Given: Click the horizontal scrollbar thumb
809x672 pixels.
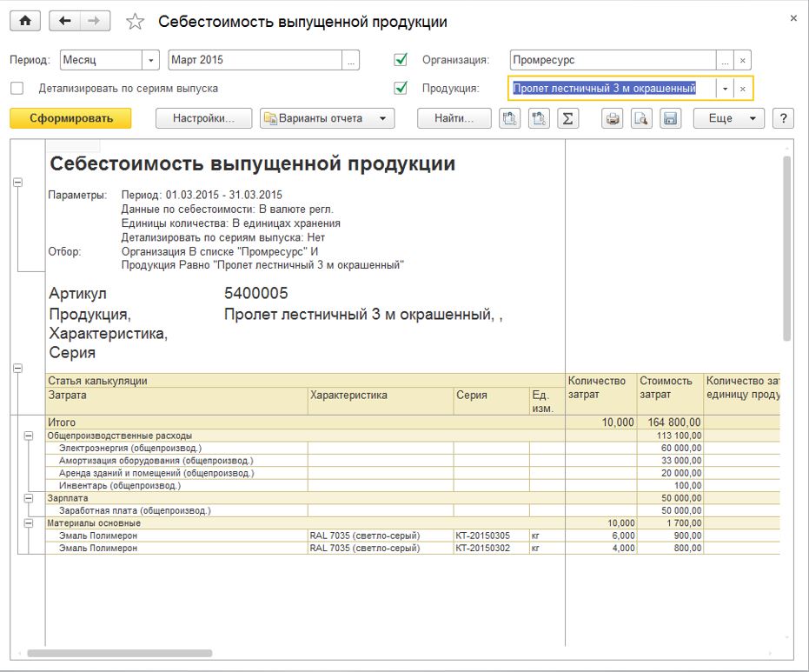Looking at the screenshot, I should click(120, 654).
